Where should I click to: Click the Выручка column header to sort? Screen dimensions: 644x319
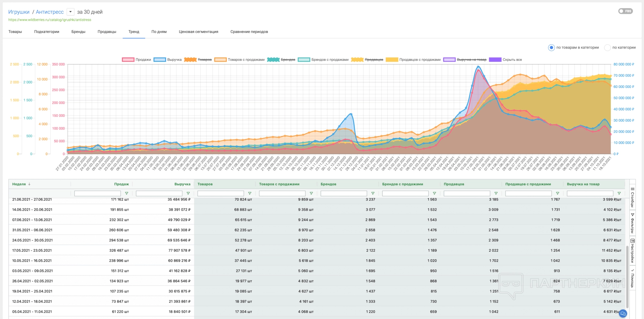tap(182, 184)
